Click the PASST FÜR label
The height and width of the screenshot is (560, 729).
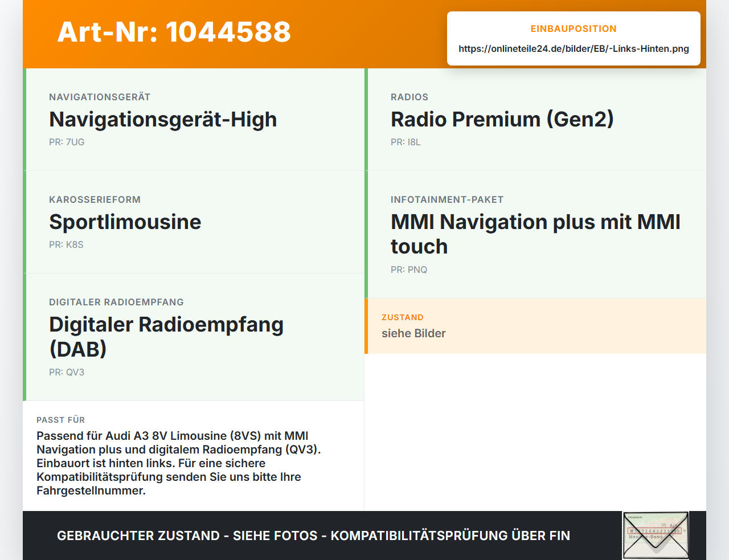click(60, 420)
